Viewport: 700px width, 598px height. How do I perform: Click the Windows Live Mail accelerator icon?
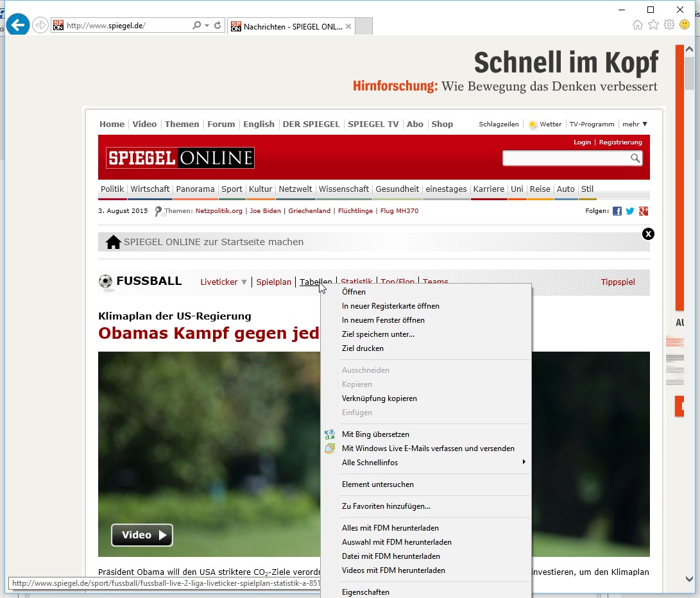(329, 448)
